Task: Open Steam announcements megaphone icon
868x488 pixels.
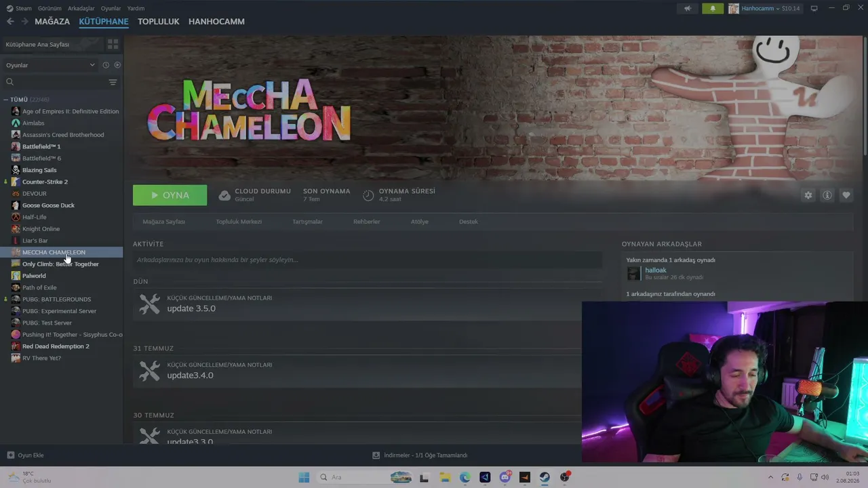Action: pyautogui.click(x=688, y=8)
